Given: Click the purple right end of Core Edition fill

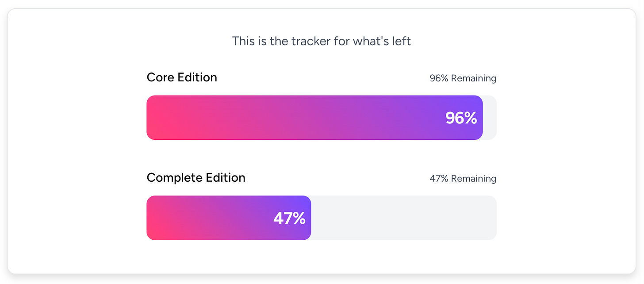Looking at the screenshot, I should tap(479, 106).
